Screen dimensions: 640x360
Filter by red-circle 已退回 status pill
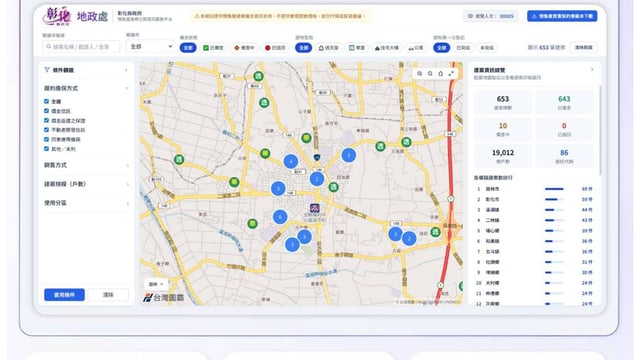coord(275,48)
